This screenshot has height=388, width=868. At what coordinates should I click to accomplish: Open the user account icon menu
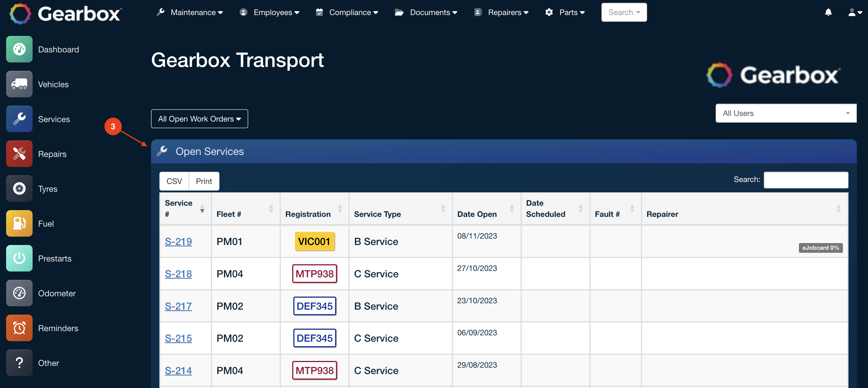click(855, 13)
